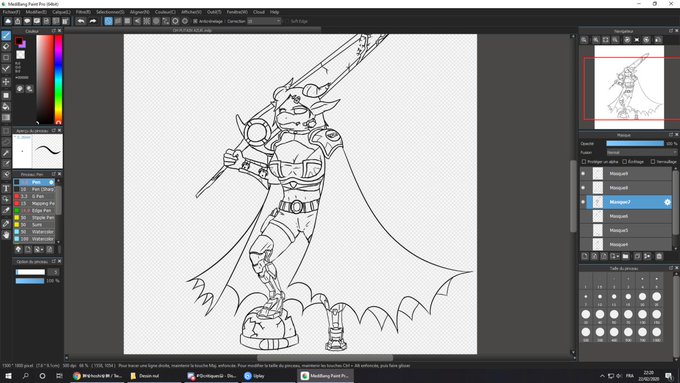Toggle Anticrénelage checkbox

[195, 21]
